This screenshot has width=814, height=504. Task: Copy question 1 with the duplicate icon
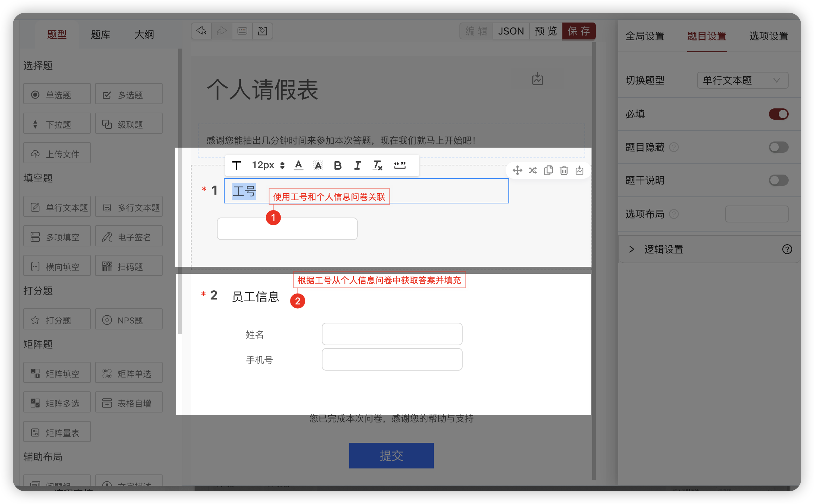pyautogui.click(x=548, y=170)
